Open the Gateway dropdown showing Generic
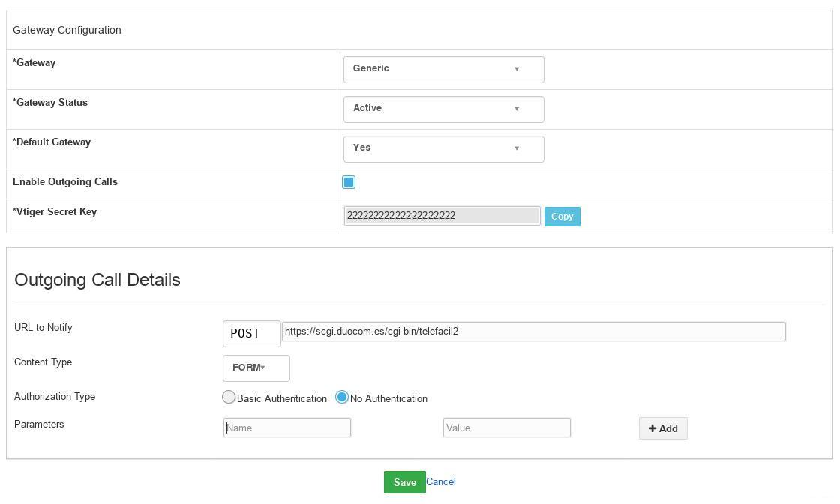 443,69
